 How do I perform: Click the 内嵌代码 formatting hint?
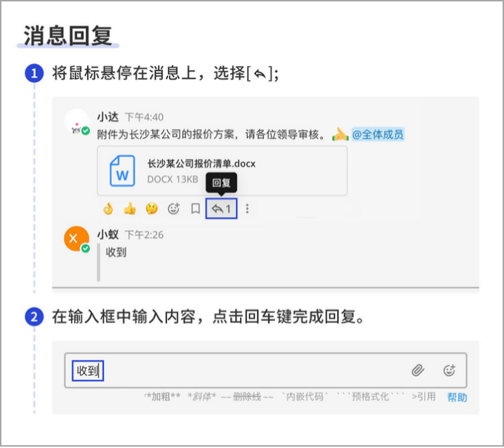coord(305,397)
